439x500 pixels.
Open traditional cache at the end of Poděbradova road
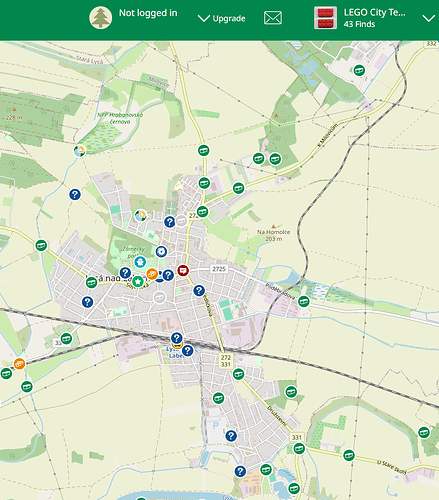[x=304, y=301]
